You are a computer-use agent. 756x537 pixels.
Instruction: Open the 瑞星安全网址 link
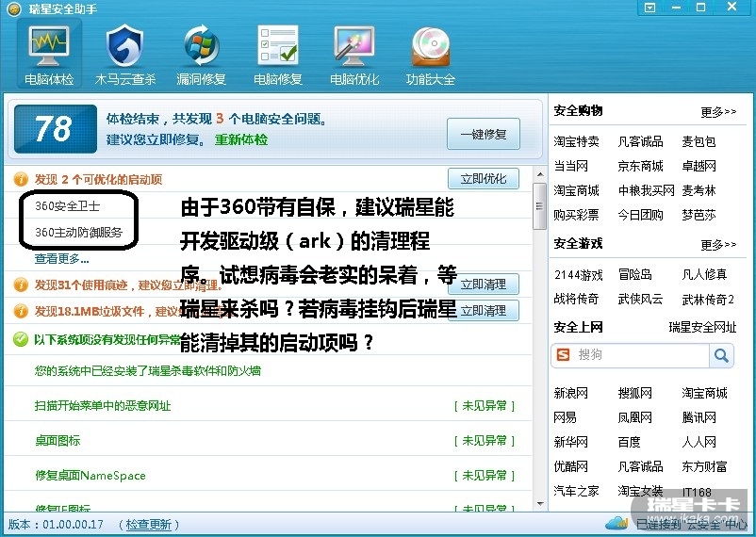[702, 327]
